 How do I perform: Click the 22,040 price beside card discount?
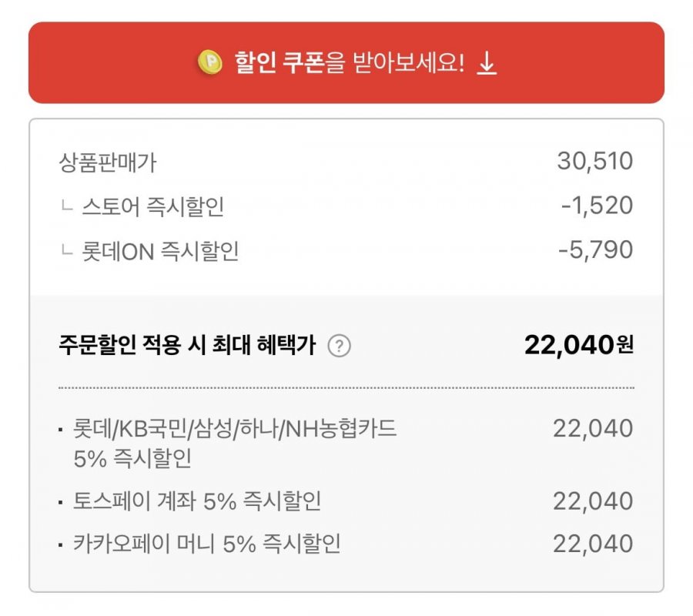coord(593,428)
